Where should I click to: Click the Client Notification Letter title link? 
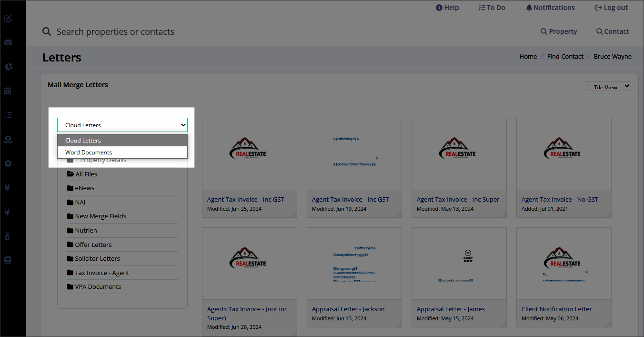(557, 309)
